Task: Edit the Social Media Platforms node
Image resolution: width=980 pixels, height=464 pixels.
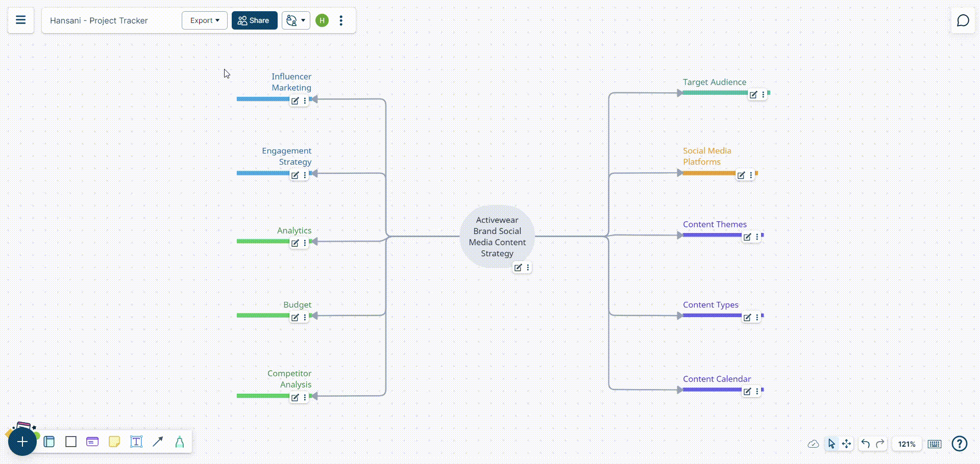Action: [x=741, y=175]
